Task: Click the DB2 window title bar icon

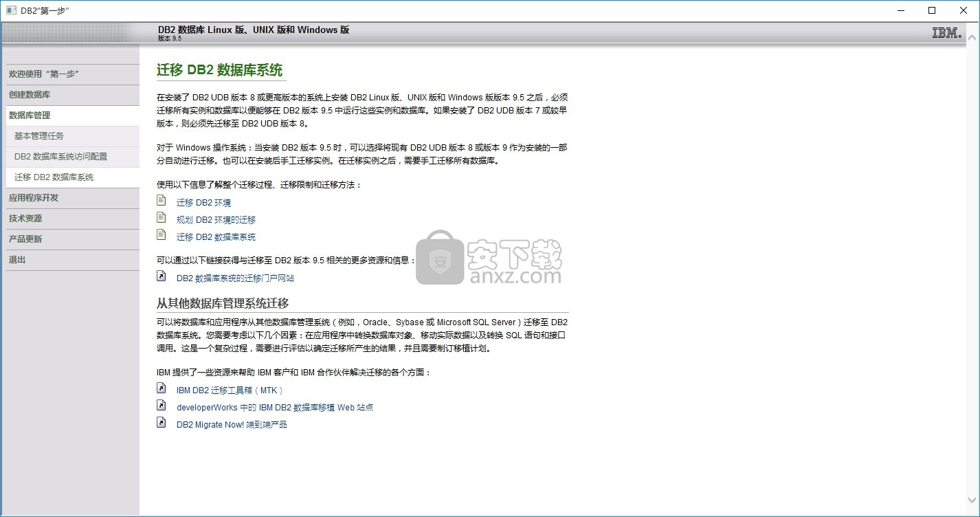Action: [11, 10]
